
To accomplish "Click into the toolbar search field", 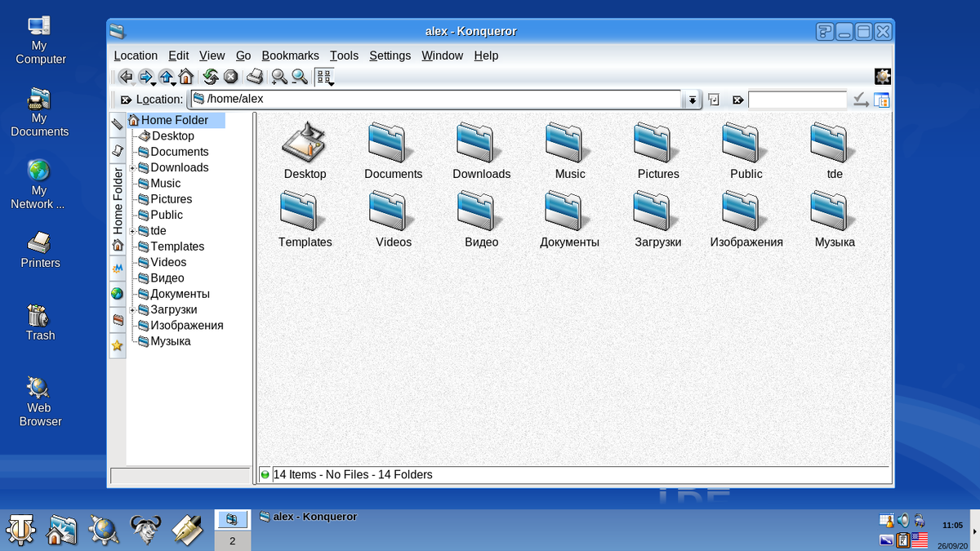I will tap(797, 100).
